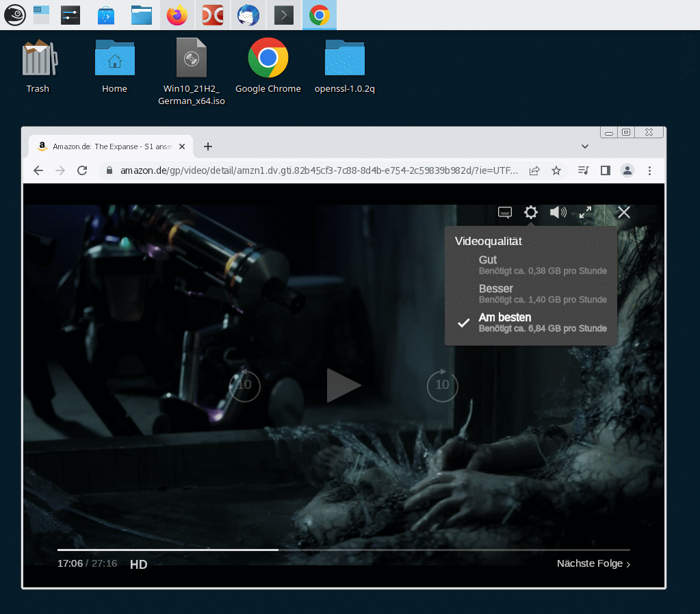Image resolution: width=700 pixels, height=614 pixels.
Task: Click the 17:06 elapsed time text
Action: tap(70, 563)
